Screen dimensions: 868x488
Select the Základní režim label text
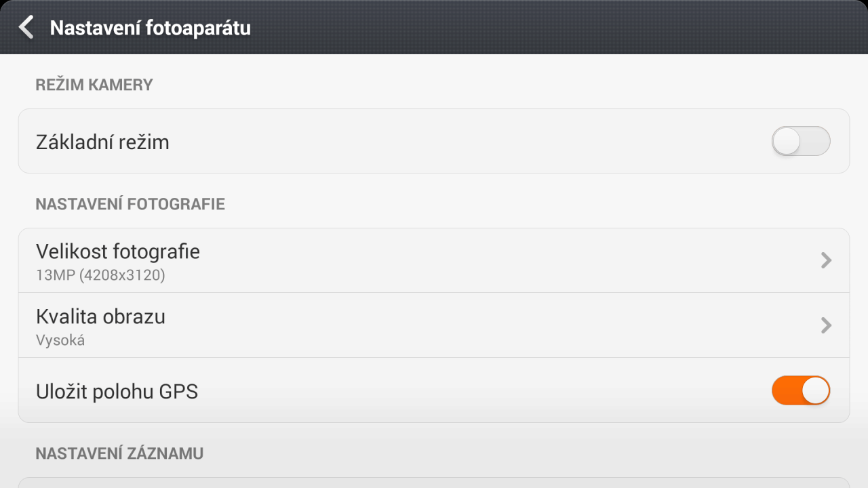coord(102,142)
